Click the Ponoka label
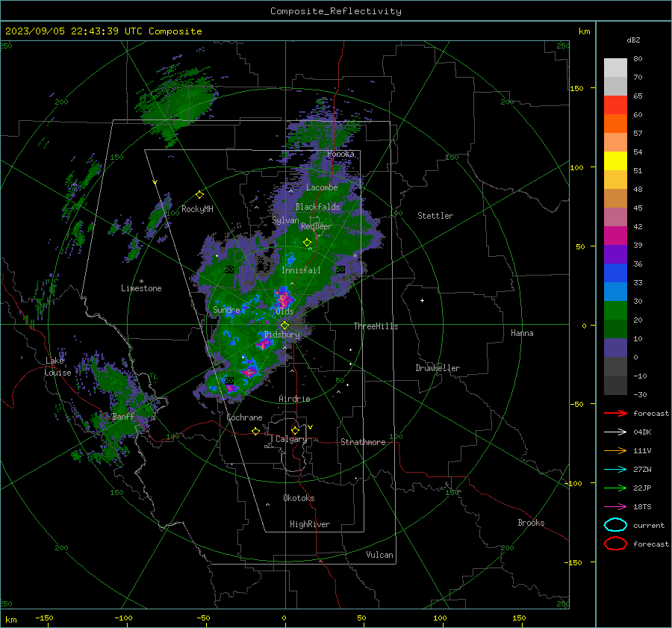Viewport: 672px width, 628px height. tap(340, 154)
